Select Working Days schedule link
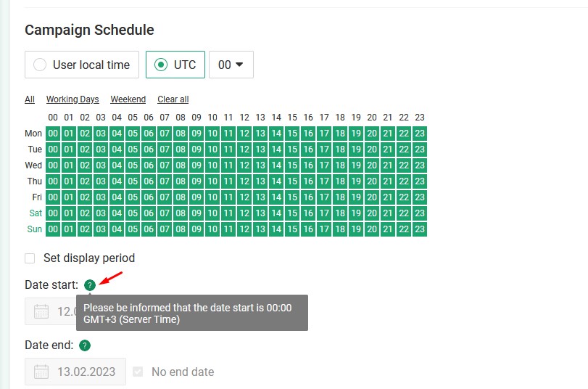This screenshot has width=588, height=389. click(73, 99)
